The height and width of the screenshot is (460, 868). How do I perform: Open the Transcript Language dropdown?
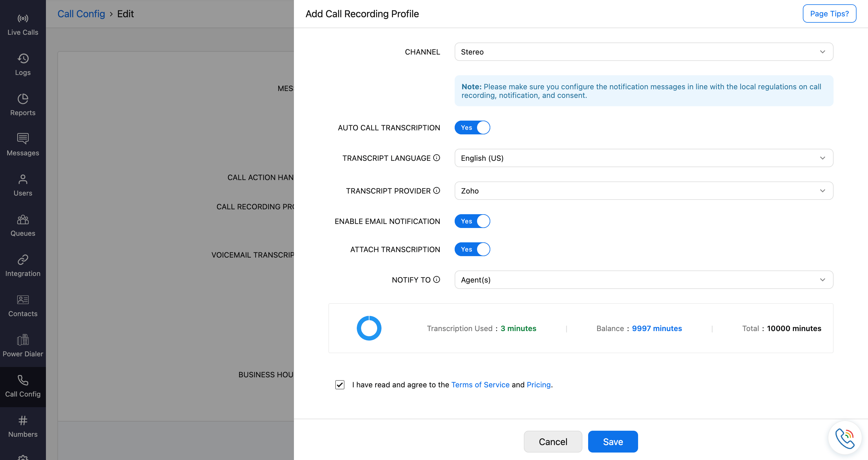644,158
